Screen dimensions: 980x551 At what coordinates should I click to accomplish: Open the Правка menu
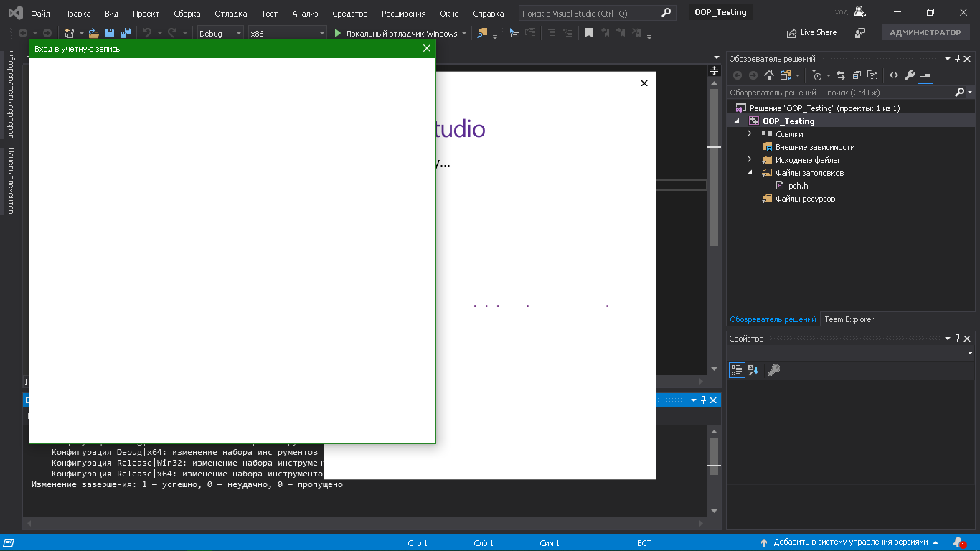(x=77, y=13)
